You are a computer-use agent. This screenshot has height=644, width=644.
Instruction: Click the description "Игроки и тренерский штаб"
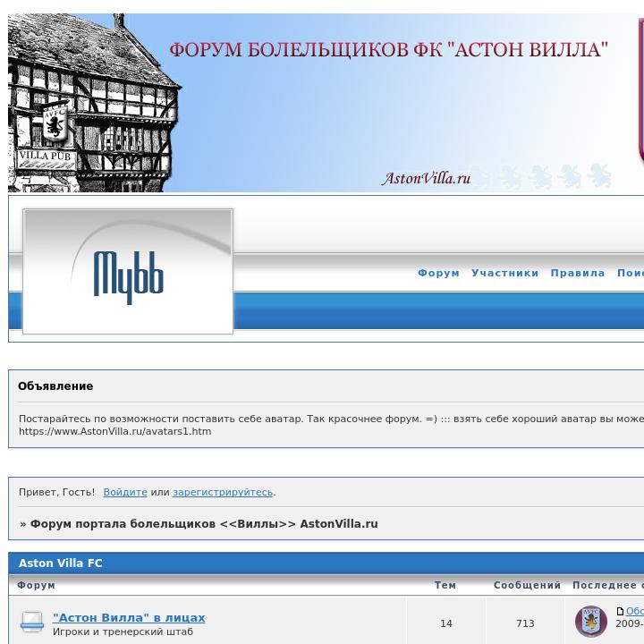(123, 631)
